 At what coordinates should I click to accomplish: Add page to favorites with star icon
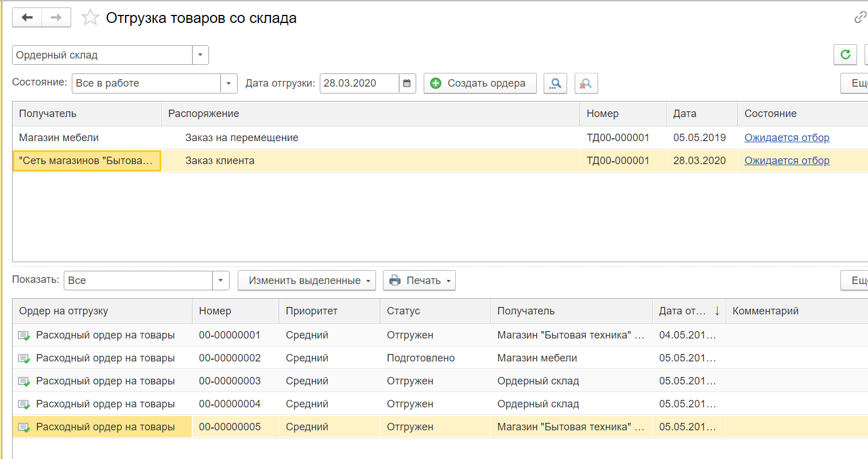click(x=90, y=18)
